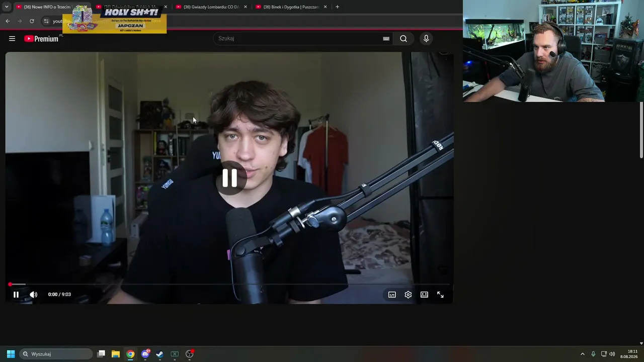Viewport: 644px width, 362px height.
Task: Open Steam from the taskbar
Action: click(x=159, y=354)
